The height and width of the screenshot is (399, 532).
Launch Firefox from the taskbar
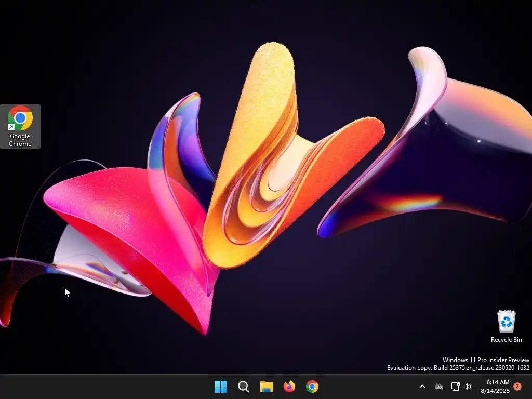pos(289,387)
